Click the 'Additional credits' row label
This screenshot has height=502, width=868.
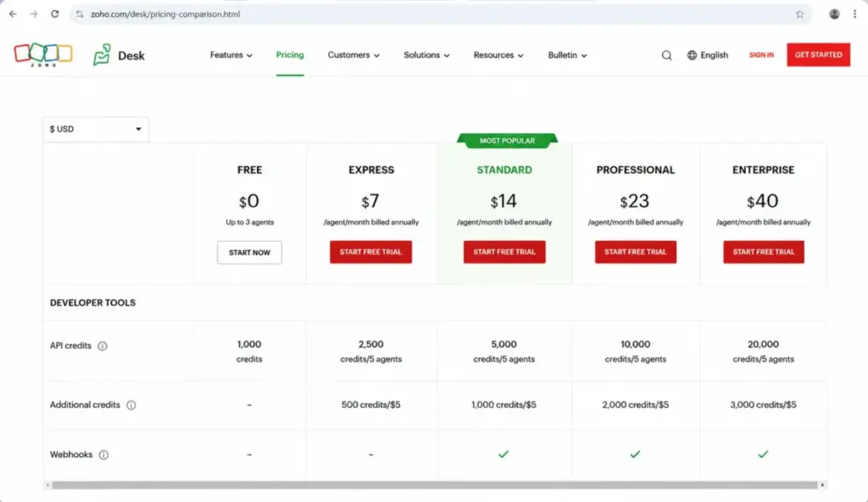pyautogui.click(x=85, y=405)
